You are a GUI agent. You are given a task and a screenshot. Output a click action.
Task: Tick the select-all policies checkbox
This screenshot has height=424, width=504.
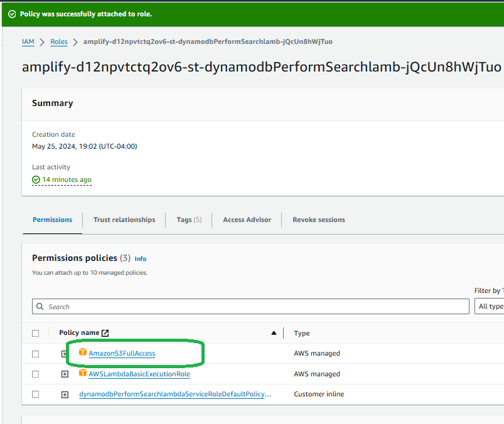pyautogui.click(x=36, y=334)
